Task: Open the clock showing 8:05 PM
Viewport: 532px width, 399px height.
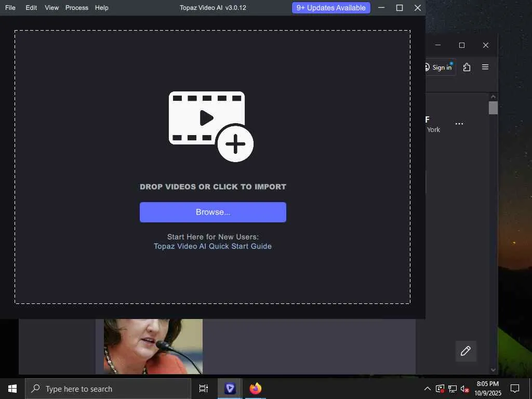Action: pyautogui.click(x=487, y=389)
